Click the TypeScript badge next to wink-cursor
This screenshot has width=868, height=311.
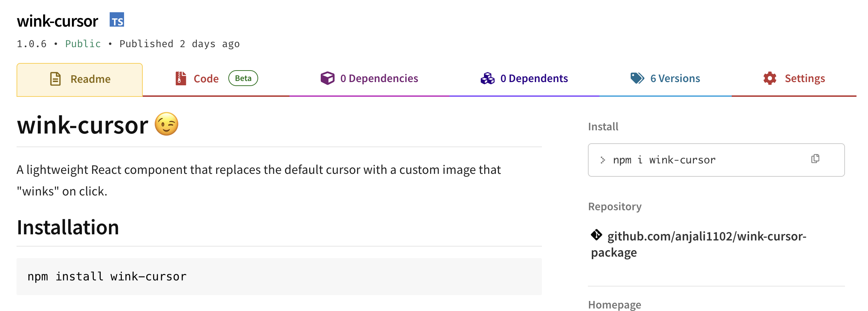(116, 21)
